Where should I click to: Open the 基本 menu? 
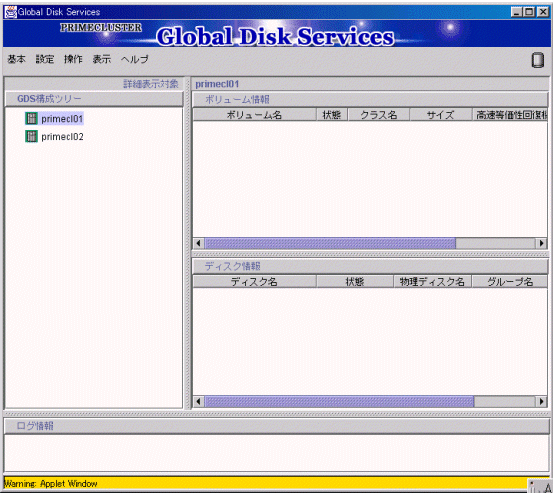[x=17, y=59]
